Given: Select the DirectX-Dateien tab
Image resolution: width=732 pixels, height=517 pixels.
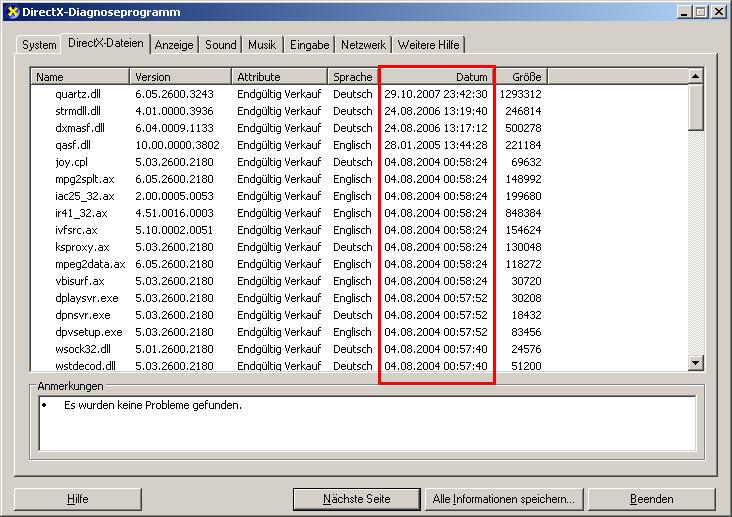Looking at the screenshot, I should [106, 43].
